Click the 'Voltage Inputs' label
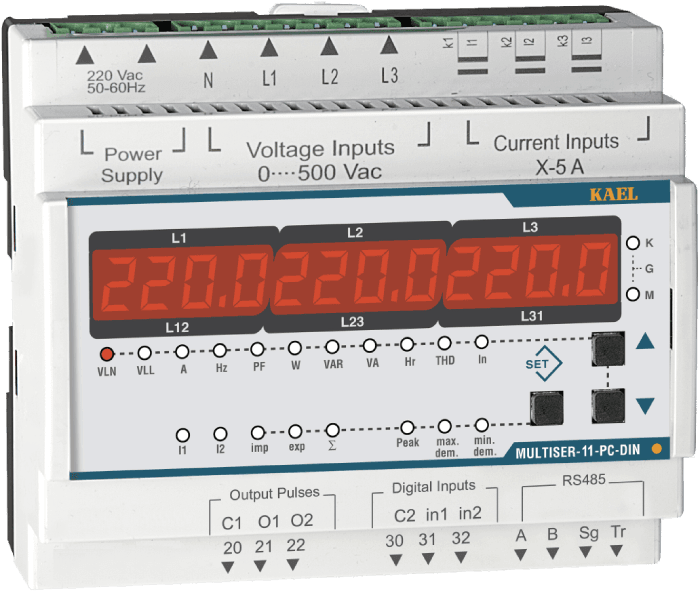 pos(321,149)
